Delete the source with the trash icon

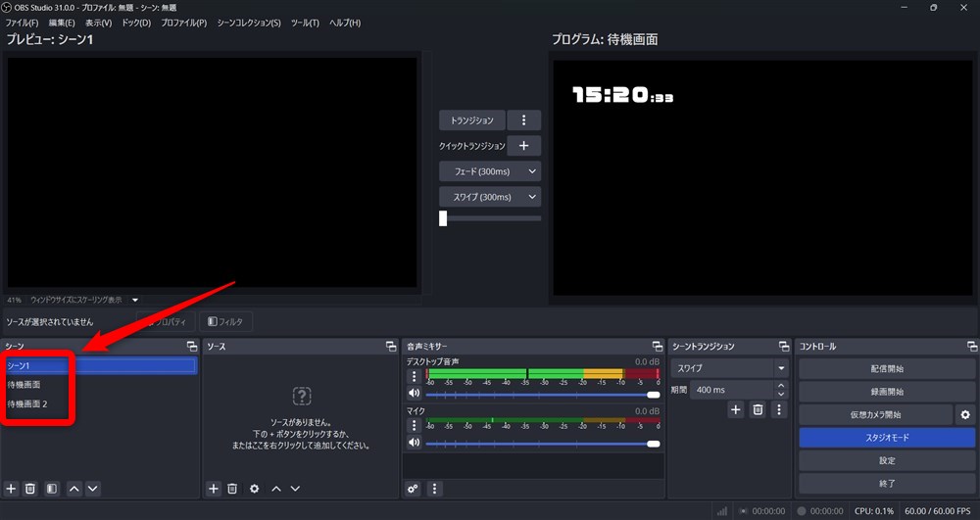[232, 488]
